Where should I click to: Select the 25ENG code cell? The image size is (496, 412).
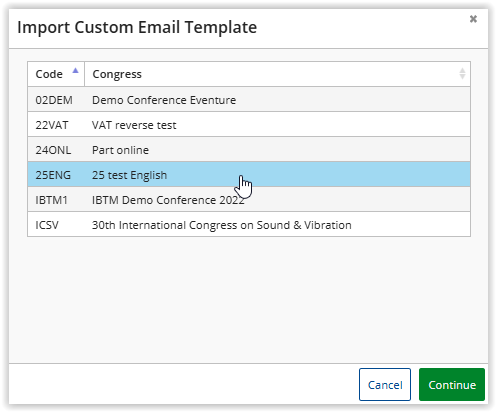click(53, 175)
